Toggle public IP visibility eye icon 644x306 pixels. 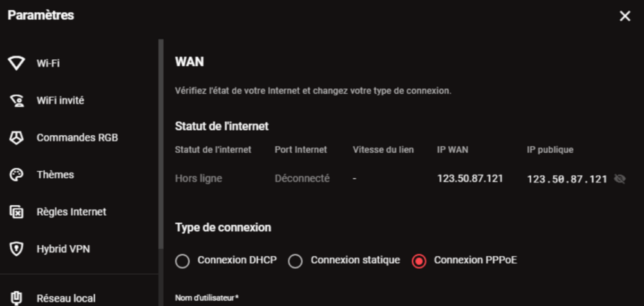point(620,178)
